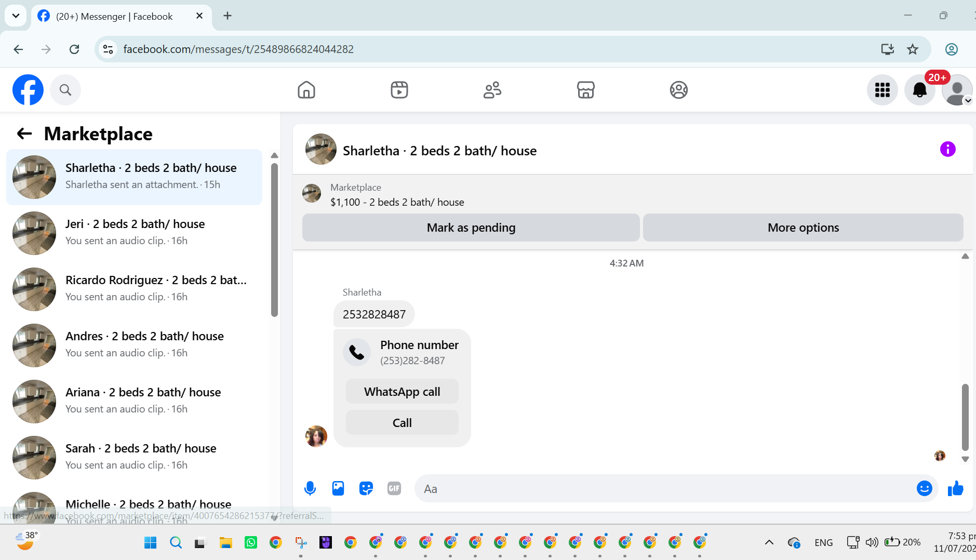Click scroll-up arrow of message thread
This screenshot has height=560, width=976.
(965, 256)
